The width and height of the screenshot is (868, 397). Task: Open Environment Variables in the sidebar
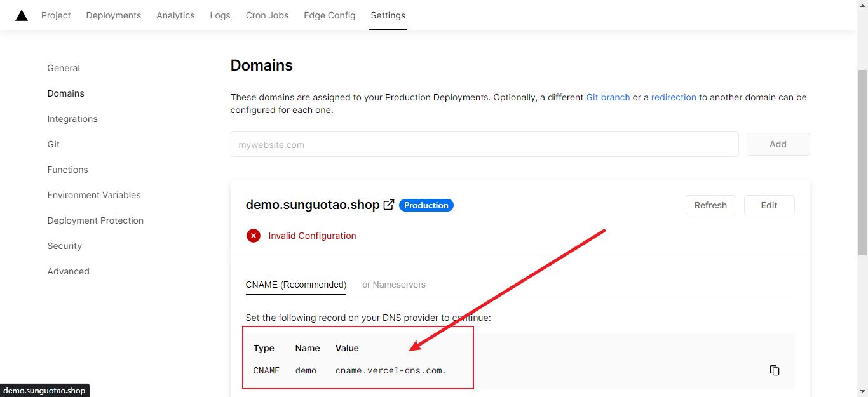coord(94,195)
